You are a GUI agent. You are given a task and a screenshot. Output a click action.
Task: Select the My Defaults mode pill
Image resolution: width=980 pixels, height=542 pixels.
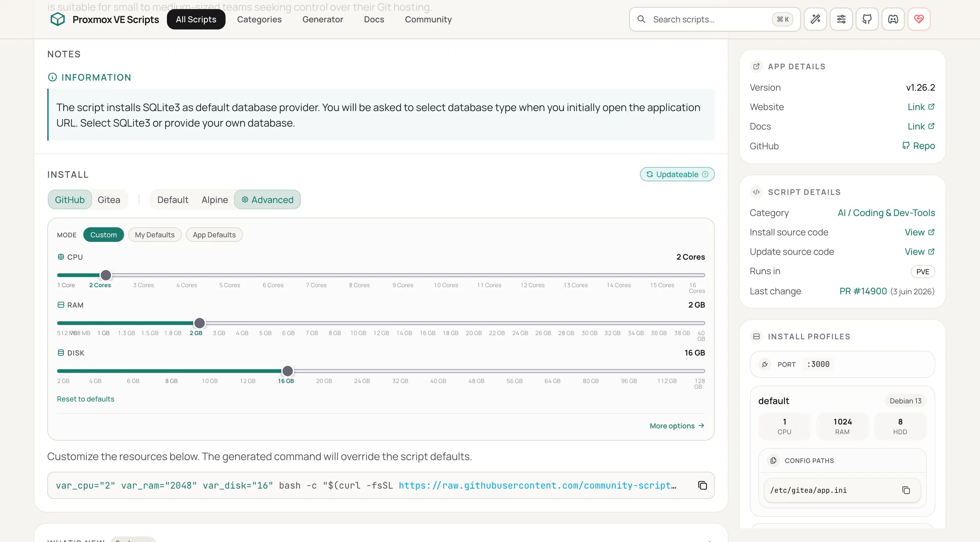[x=155, y=234]
